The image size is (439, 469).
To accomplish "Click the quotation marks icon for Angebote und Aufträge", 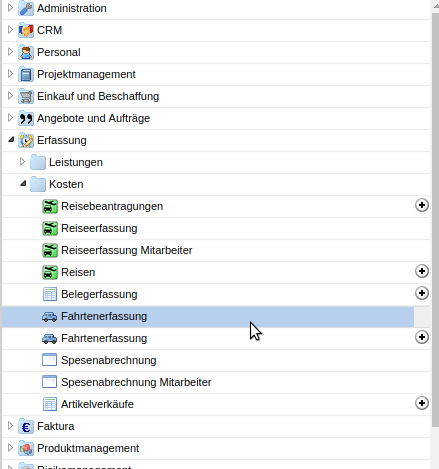I will coord(26,118).
